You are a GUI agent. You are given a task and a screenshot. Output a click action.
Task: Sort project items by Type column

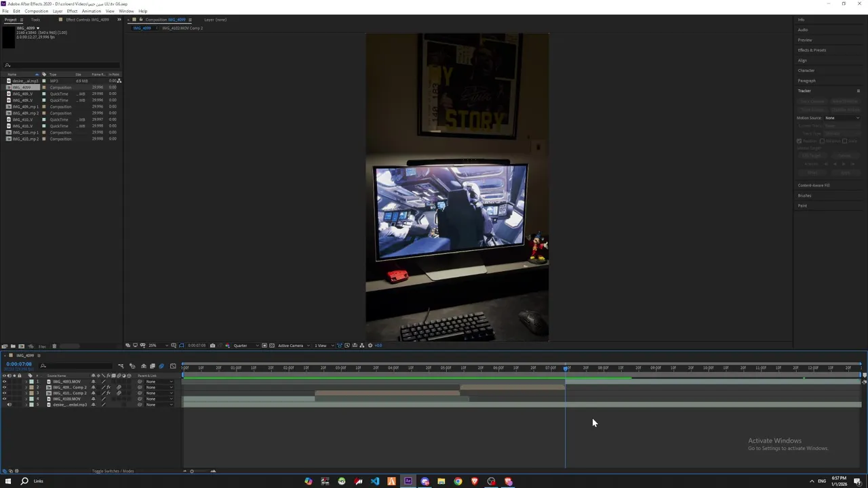tap(53, 74)
